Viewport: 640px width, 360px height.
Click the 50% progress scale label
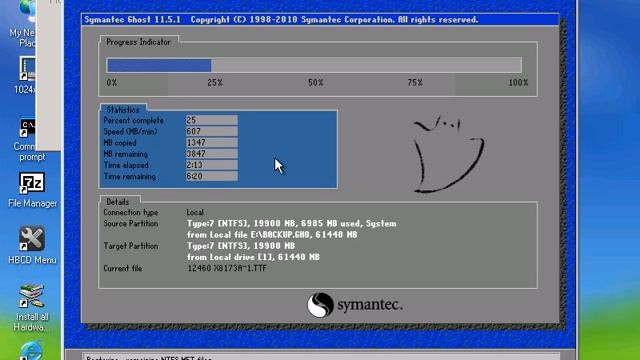click(316, 82)
